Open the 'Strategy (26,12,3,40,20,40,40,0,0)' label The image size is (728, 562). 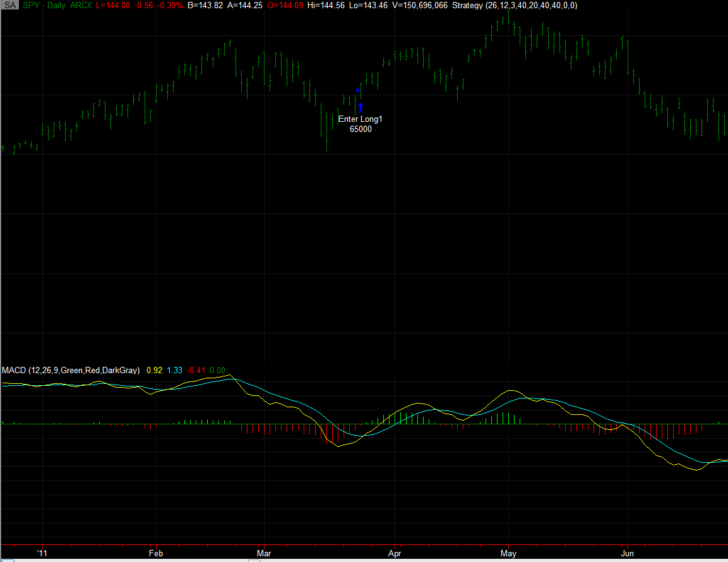515,5
